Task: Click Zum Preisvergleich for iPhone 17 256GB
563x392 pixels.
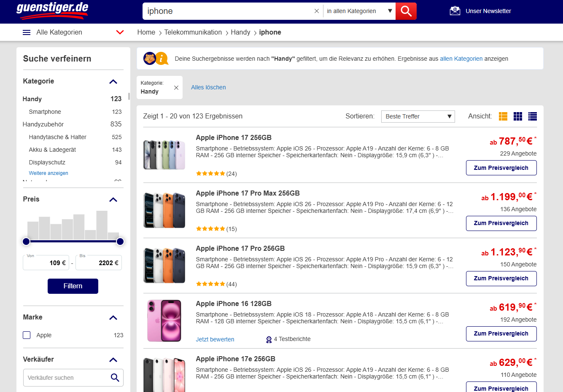Action: click(501, 168)
